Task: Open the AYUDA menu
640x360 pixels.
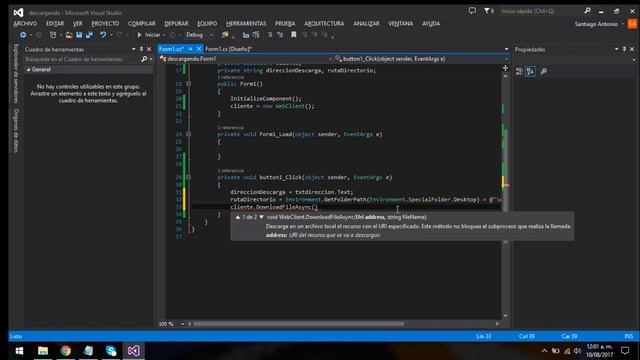Action: (431, 24)
